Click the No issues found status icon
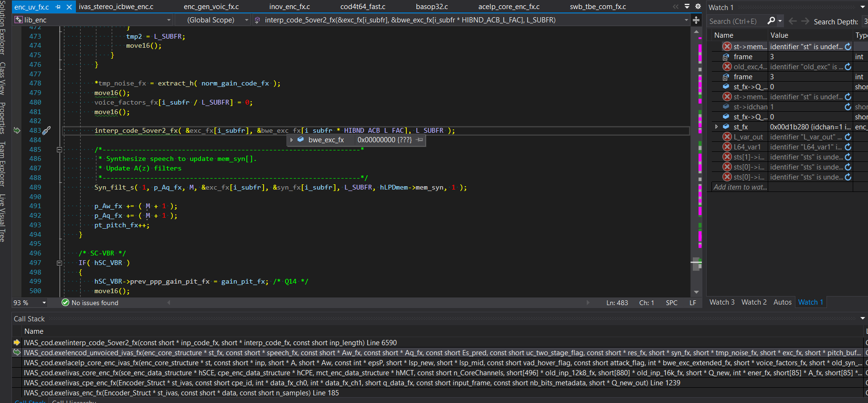Viewport: 868px width, 403px height. point(65,302)
